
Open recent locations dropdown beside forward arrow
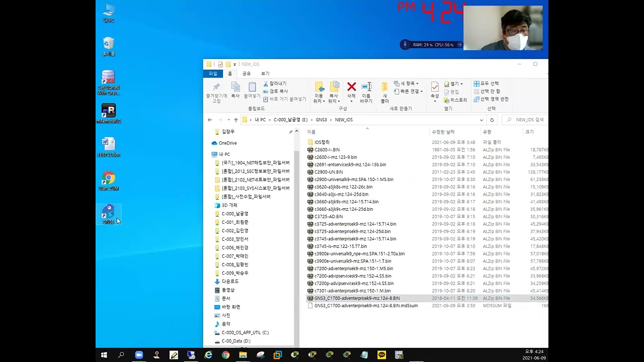coord(228,120)
